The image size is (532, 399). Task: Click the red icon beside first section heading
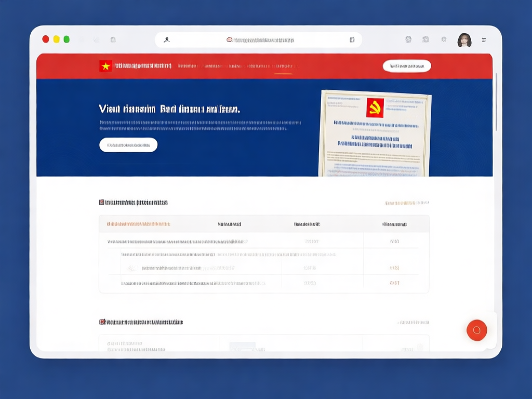coord(102,203)
